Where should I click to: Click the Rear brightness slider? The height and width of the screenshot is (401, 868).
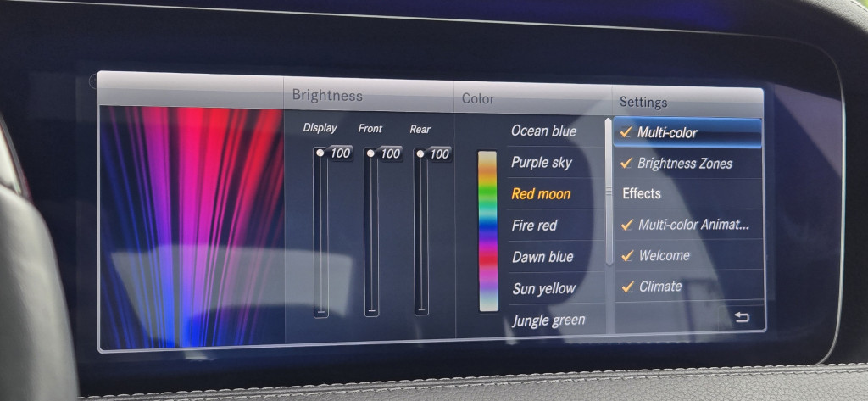point(421,232)
